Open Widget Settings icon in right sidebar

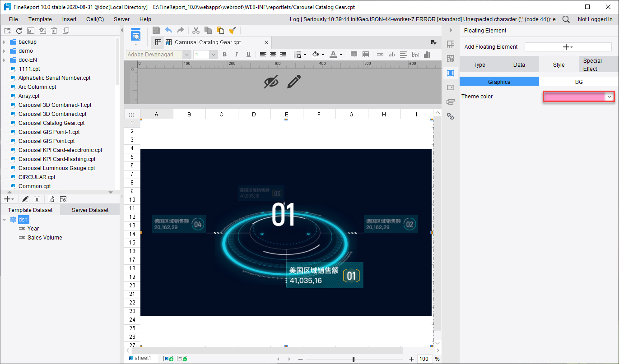450,88
